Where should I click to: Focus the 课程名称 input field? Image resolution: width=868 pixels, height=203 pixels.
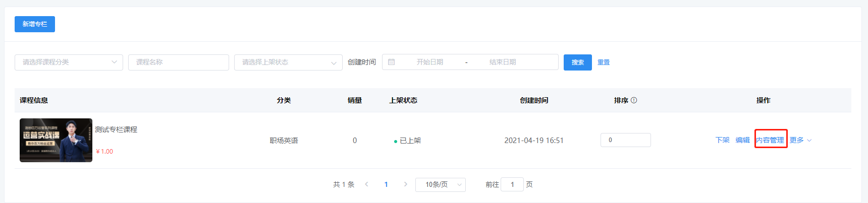click(179, 62)
